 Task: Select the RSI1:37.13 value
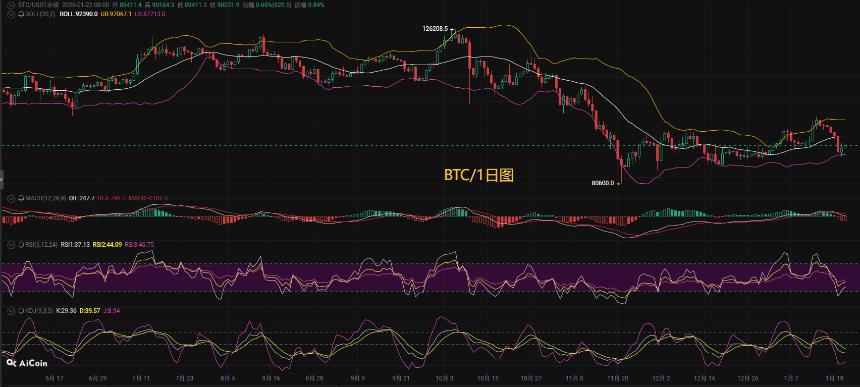click(x=75, y=244)
